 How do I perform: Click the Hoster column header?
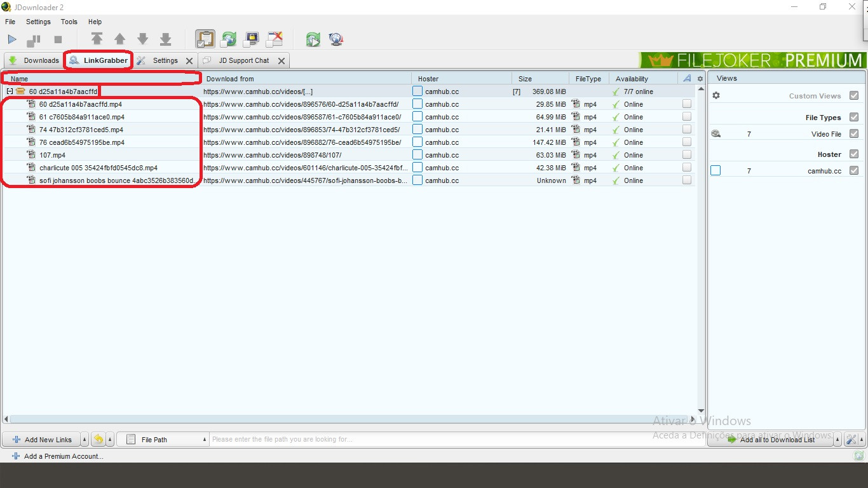462,79
